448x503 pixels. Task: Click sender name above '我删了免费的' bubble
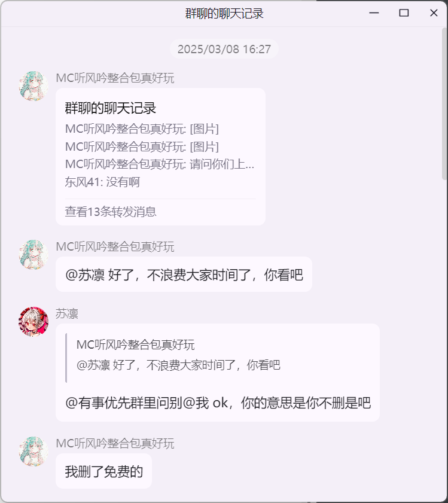coord(115,443)
